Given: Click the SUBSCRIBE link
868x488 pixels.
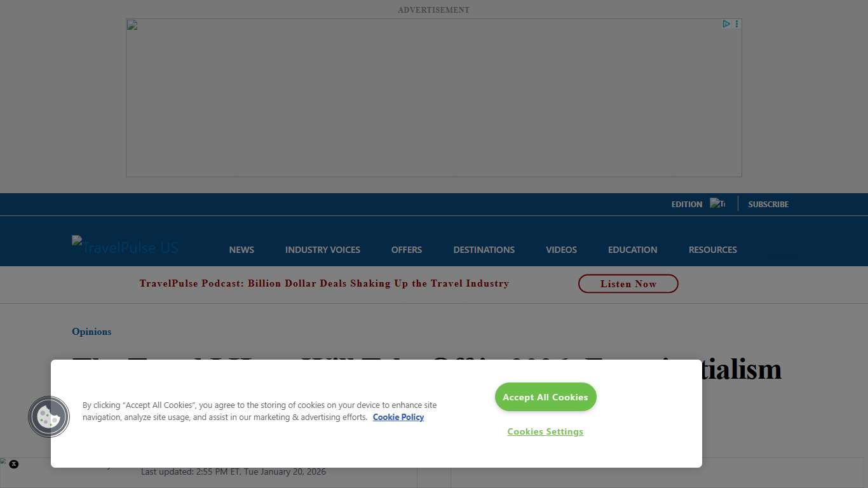Looking at the screenshot, I should coord(768,204).
